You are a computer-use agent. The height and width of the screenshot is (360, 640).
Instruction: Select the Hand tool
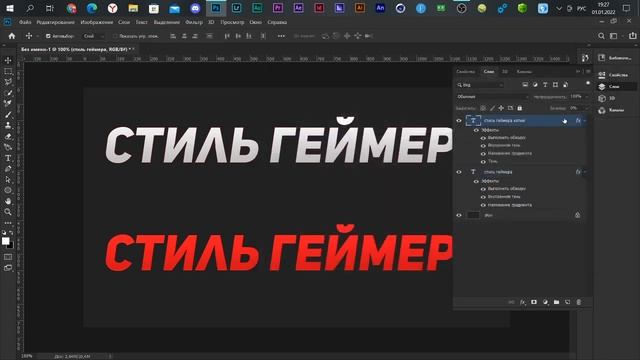(x=8, y=201)
